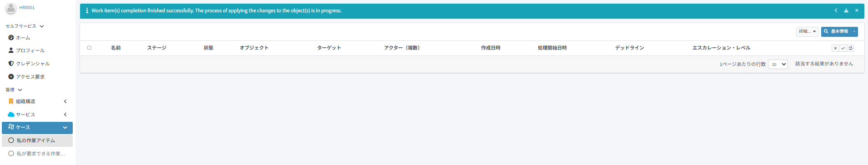868x165 pixels.
Task: Open the 詳細 dropdown
Action: 807,31
